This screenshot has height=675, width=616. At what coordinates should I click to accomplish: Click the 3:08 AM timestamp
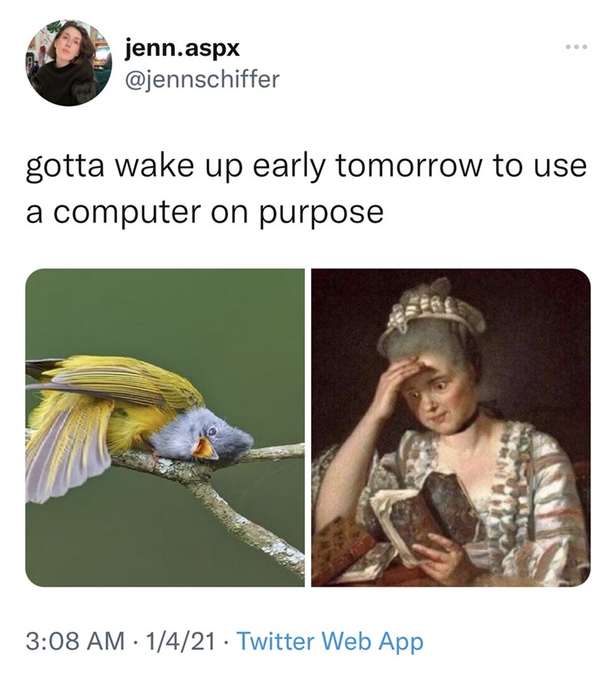point(75,640)
